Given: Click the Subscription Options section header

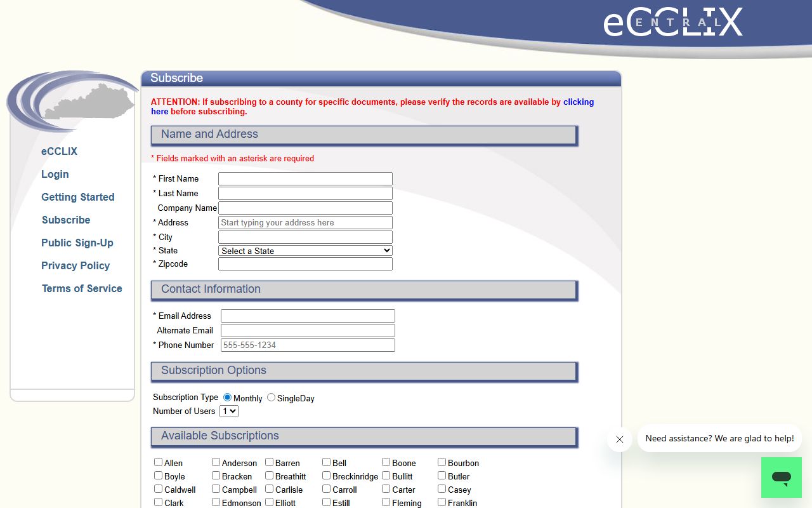Looking at the screenshot, I should tap(364, 371).
